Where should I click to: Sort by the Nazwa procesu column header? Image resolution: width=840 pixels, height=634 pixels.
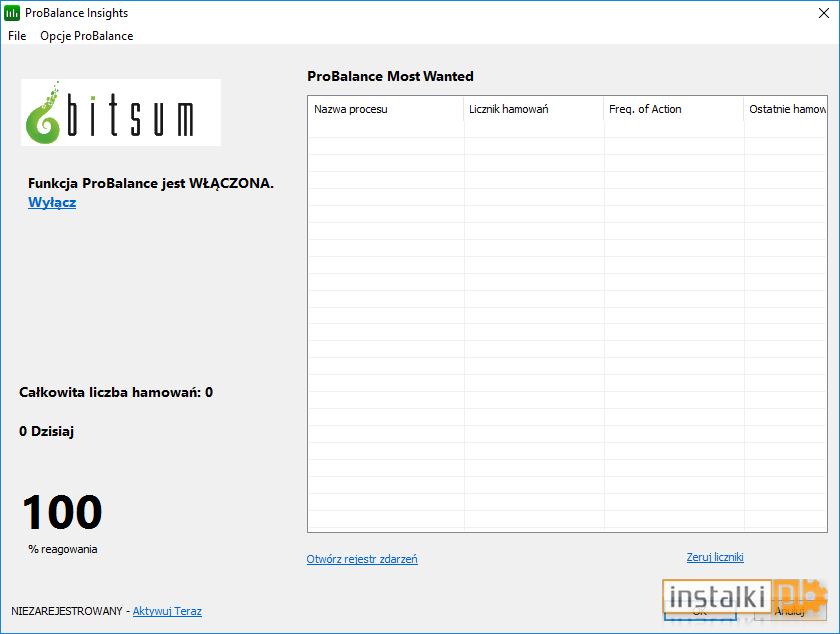click(386, 109)
